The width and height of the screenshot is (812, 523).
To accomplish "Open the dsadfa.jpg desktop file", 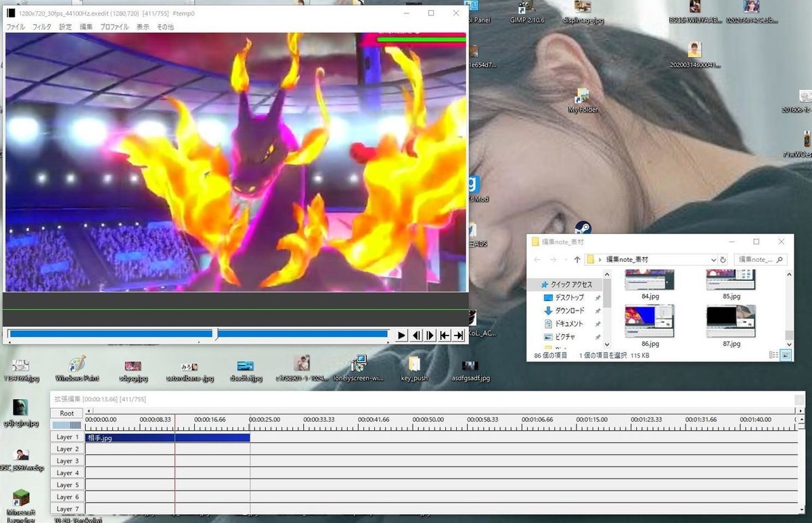I will click(x=246, y=369).
